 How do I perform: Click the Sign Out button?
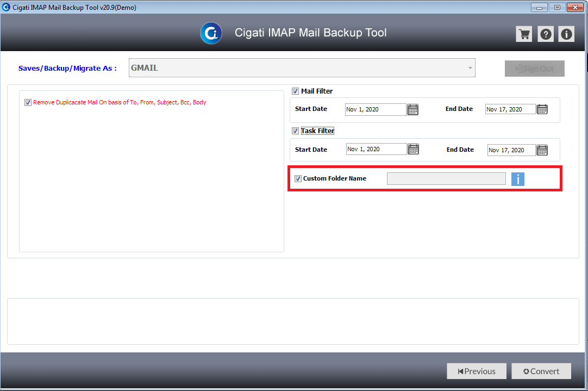[x=534, y=69]
